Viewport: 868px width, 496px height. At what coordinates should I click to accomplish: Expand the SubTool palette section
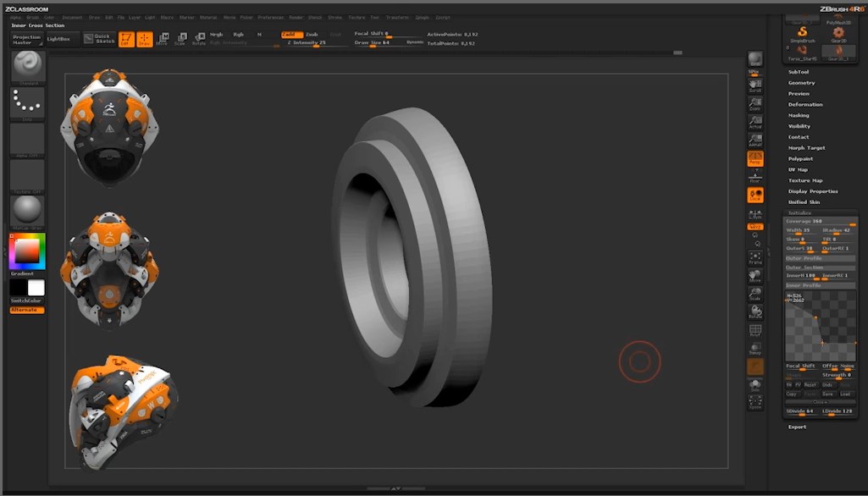[799, 72]
